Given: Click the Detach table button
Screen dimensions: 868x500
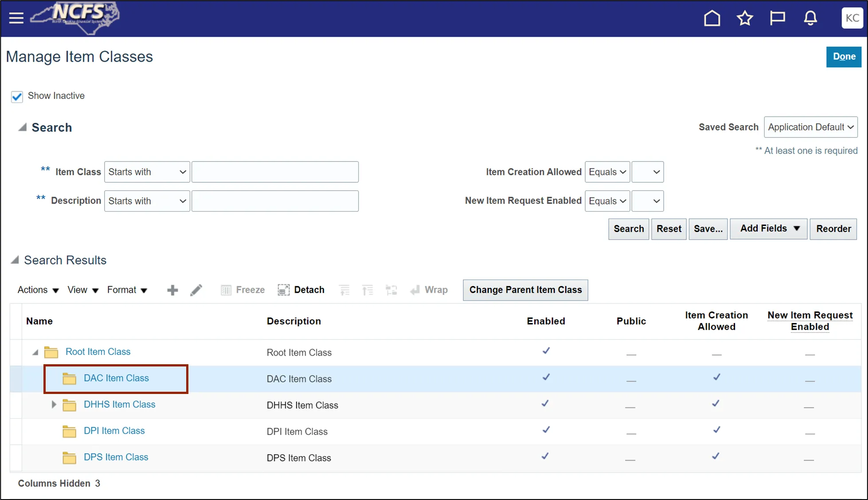Looking at the screenshot, I should (x=301, y=290).
